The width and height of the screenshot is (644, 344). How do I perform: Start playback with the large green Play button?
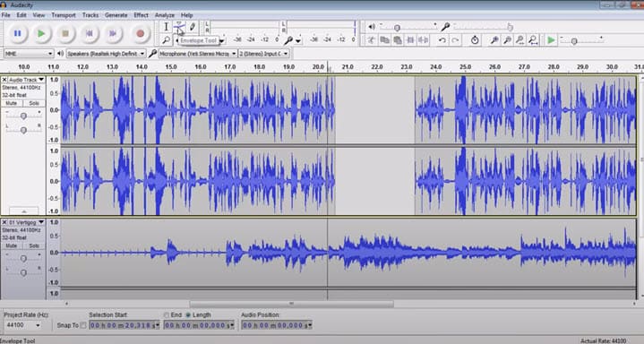tap(41, 34)
